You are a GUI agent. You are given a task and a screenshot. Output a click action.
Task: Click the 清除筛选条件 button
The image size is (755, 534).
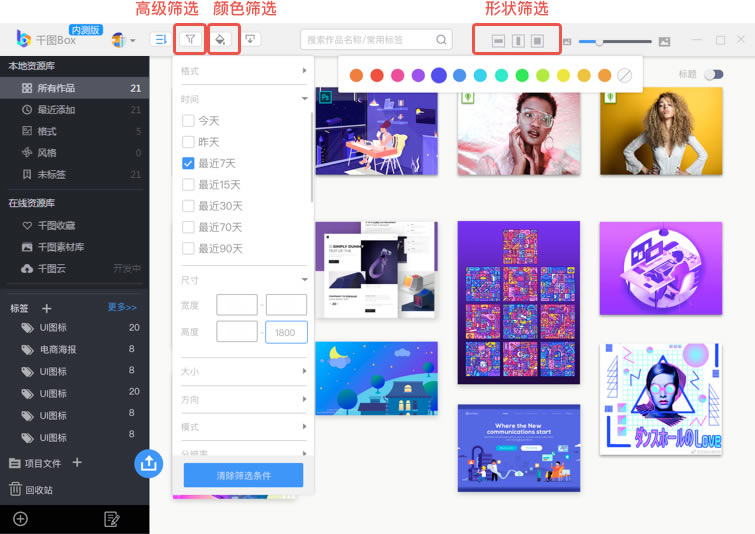coord(243,475)
